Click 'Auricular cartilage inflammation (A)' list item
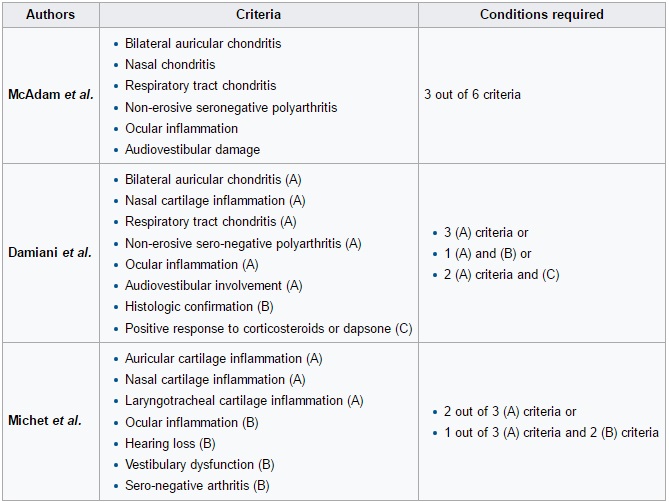The width and height of the screenshot is (669, 502). click(223, 358)
